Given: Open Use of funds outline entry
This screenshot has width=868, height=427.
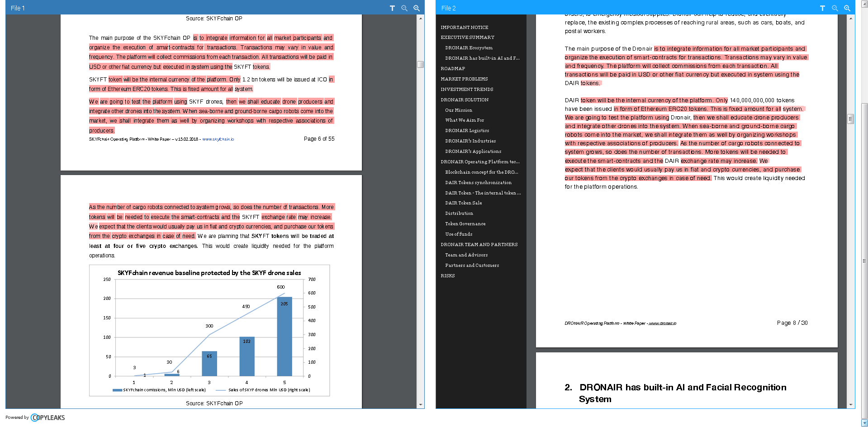Looking at the screenshot, I should pos(459,234).
